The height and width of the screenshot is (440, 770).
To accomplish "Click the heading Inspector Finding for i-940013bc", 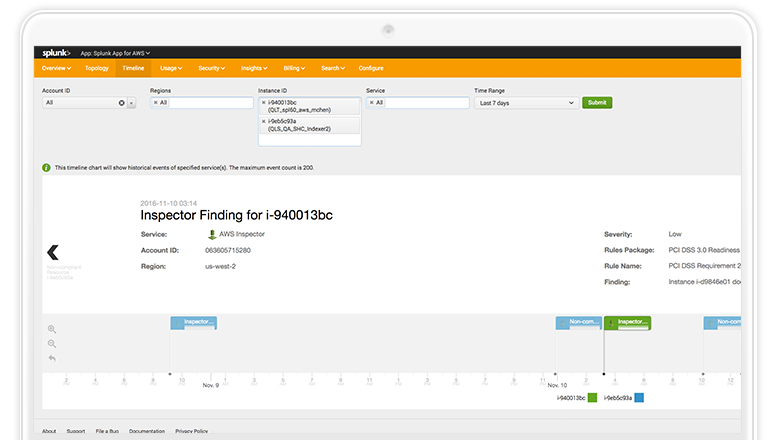I will (237, 215).
